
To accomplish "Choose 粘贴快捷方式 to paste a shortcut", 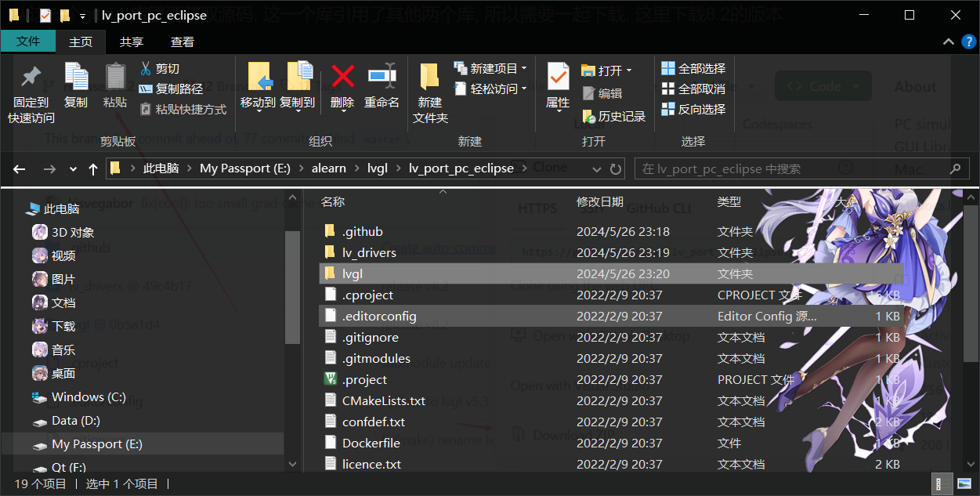I will click(183, 110).
